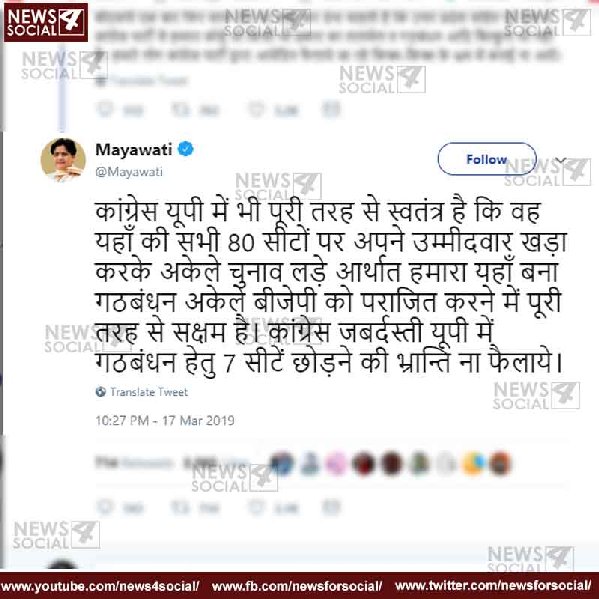This screenshot has height=599, width=599.
Task: Expand the chevron menu next to Follow
Action: coord(560,160)
